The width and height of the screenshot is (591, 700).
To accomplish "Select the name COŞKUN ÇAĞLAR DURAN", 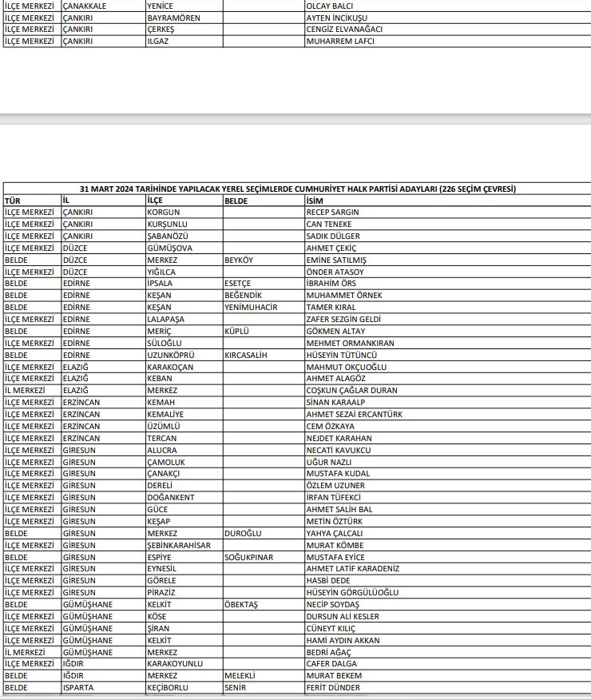I will [x=351, y=391].
